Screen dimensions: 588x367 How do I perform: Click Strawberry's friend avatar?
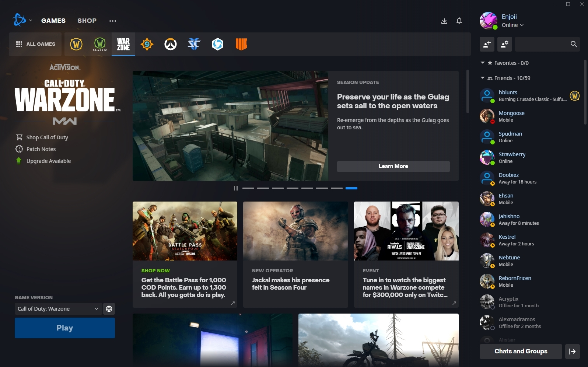pyautogui.click(x=487, y=158)
